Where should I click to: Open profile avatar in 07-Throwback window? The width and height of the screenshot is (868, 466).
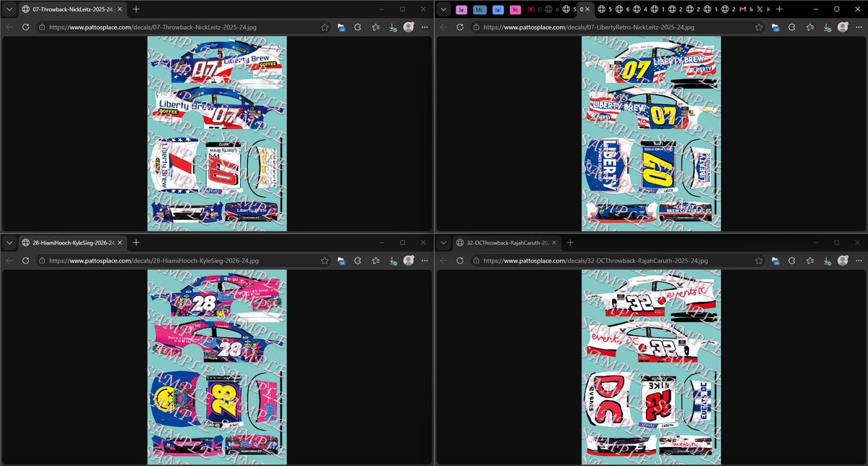click(409, 27)
